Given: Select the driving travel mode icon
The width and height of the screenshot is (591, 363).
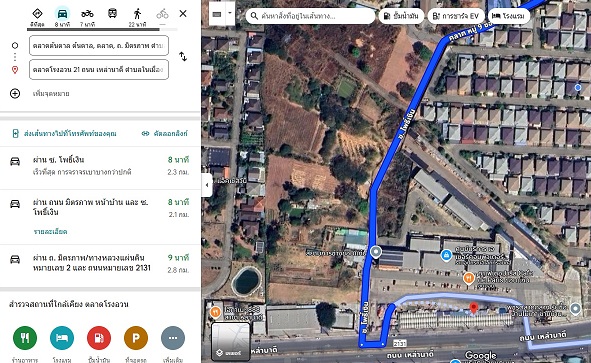Looking at the screenshot, I should tap(62, 14).
